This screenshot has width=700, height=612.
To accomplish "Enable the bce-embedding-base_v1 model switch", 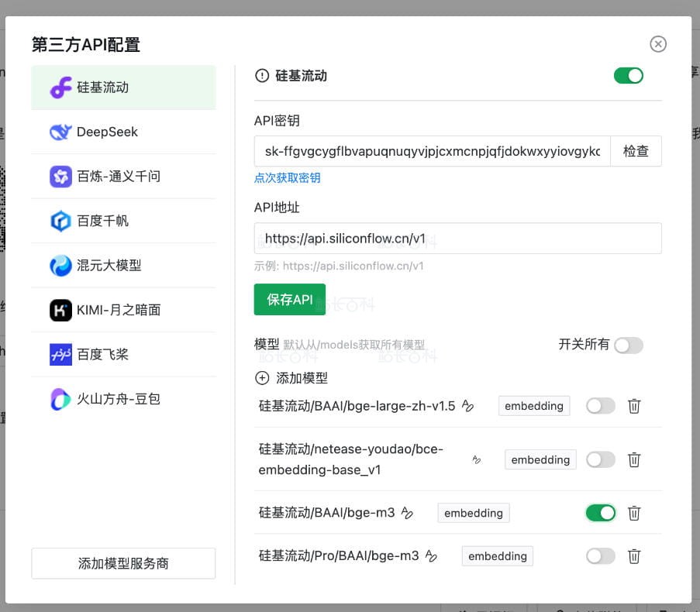I will tap(601, 459).
